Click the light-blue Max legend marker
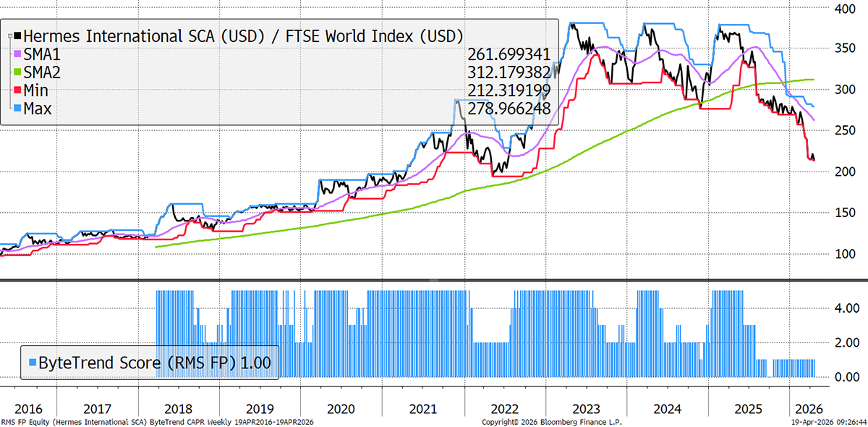 (18, 109)
